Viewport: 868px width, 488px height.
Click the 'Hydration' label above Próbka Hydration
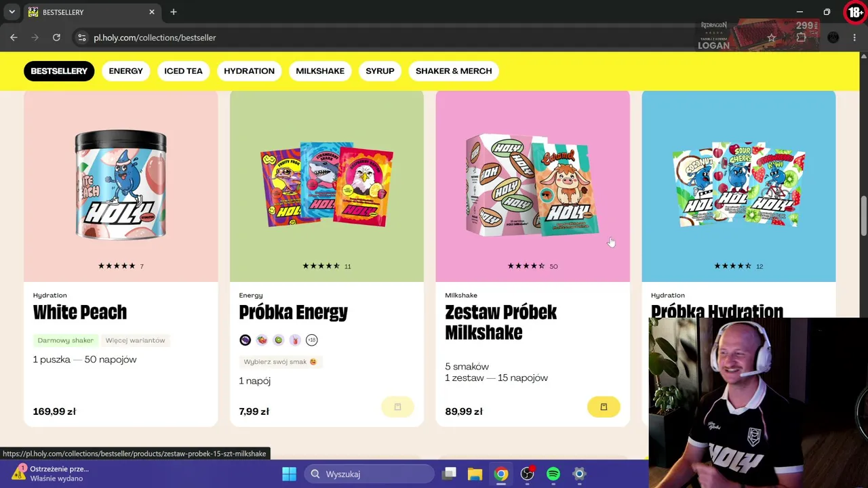click(x=668, y=296)
